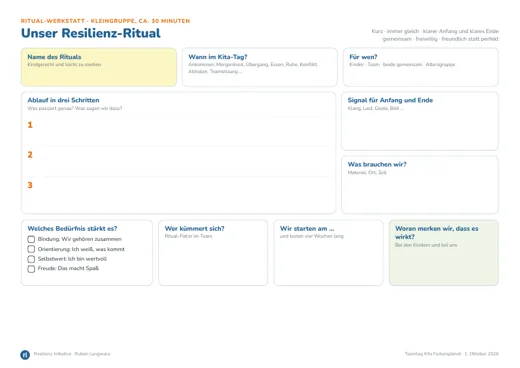This screenshot has height=368, width=520.
Task: Click the round blue logo in the footer
Action: 25,355
